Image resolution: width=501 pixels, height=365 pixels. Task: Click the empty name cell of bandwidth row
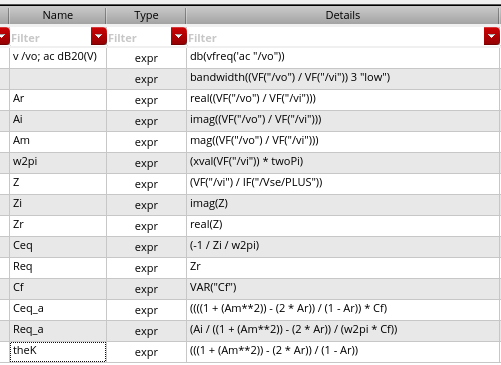pos(58,79)
